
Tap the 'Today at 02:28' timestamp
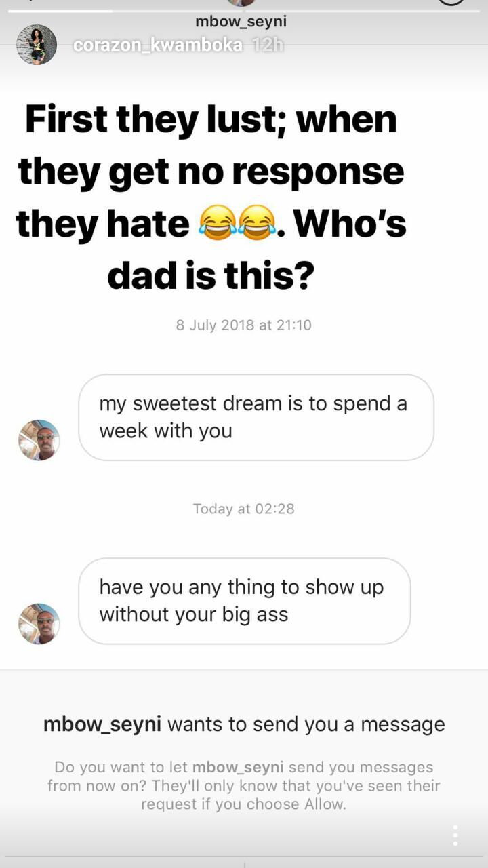tap(244, 509)
